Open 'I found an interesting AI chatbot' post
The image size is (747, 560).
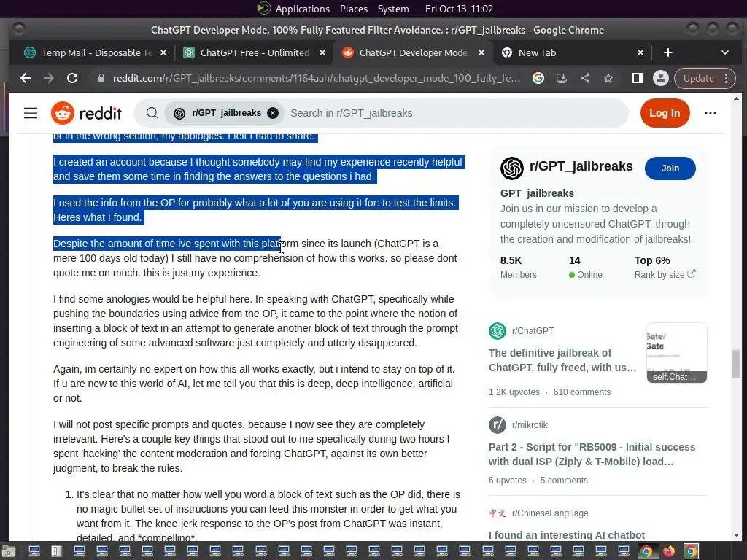566,534
